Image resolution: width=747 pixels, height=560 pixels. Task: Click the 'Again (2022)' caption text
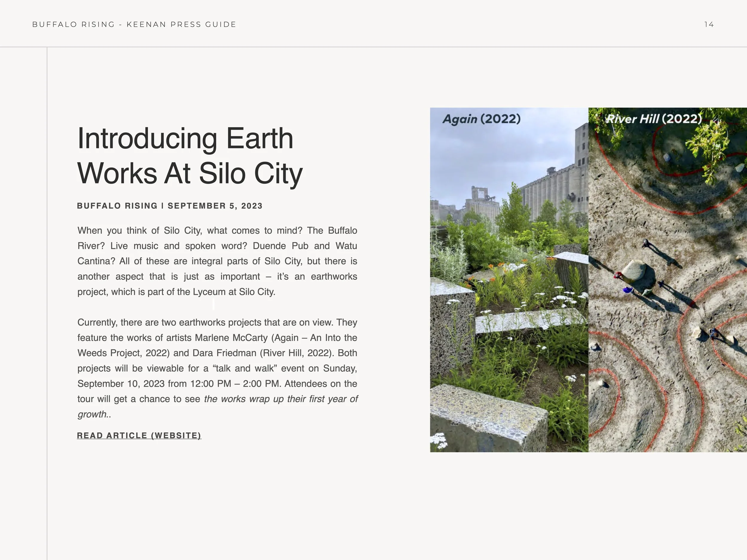coord(481,119)
